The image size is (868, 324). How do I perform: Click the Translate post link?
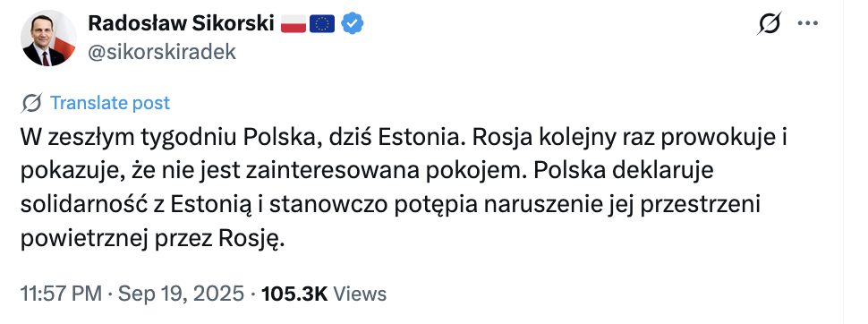(x=110, y=103)
